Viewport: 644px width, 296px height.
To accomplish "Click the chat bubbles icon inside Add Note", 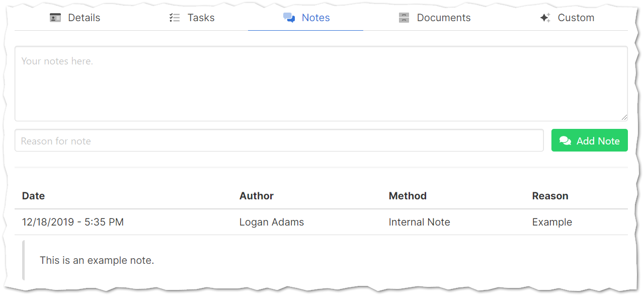I will pyautogui.click(x=565, y=140).
